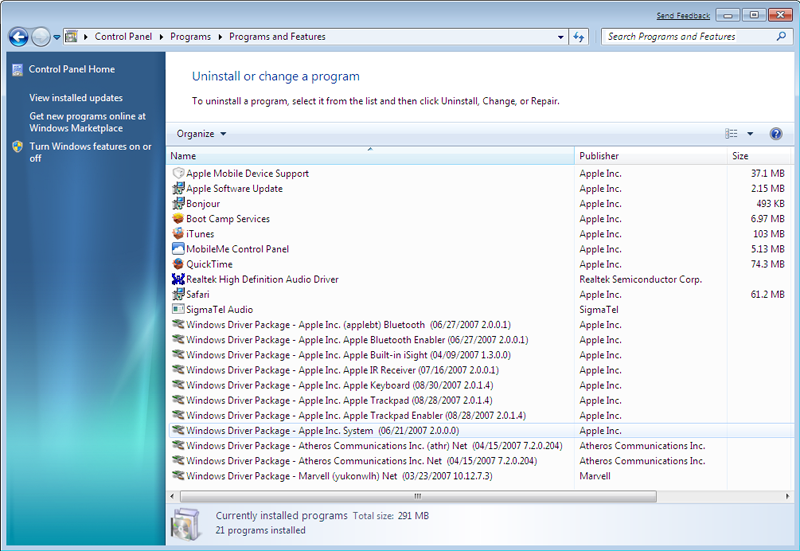Image resolution: width=800 pixels, height=551 pixels.
Task: Open the Views dropdown arrow
Action: [x=750, y=134]
